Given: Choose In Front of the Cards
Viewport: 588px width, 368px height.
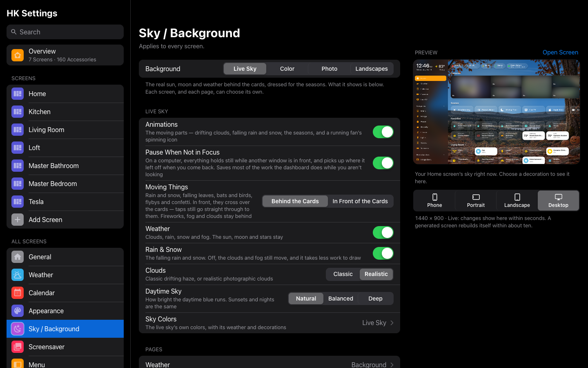Looking at the screenshot, I should coord(360,201).
